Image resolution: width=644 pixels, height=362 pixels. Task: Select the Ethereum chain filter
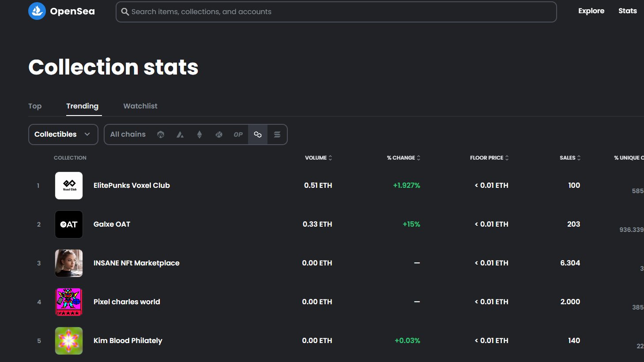point(200,134)
